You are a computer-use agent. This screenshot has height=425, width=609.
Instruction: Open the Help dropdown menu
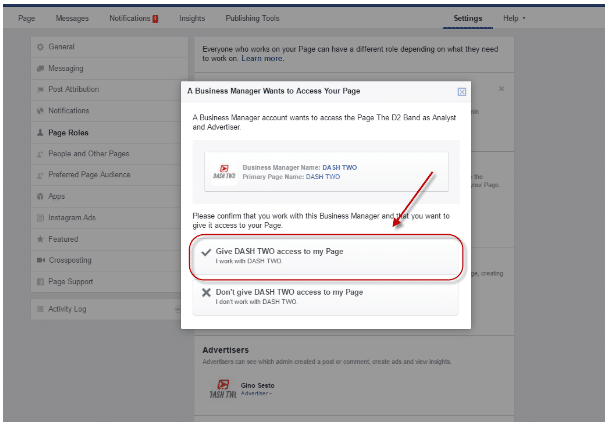pyautogui.click(x=514, y=18)
